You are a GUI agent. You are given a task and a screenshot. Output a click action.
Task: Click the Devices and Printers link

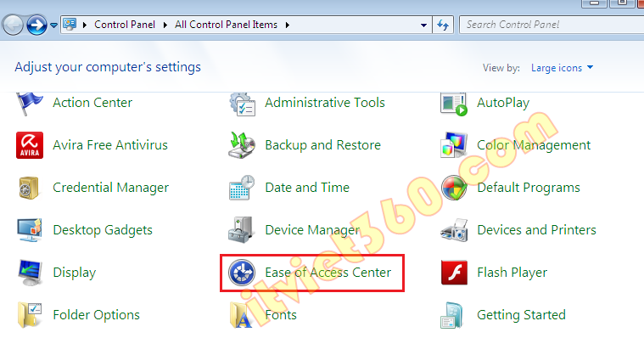pos(536,230)
